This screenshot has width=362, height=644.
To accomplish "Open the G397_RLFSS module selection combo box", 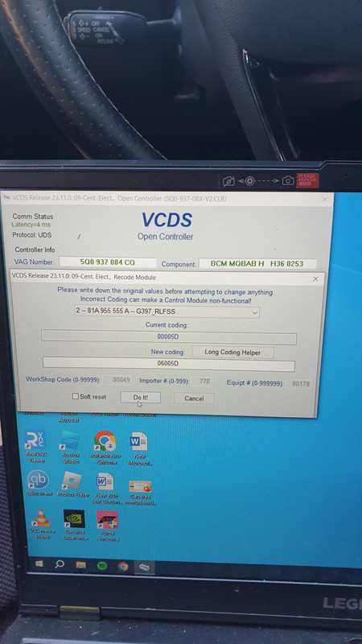I will coord(167,312).
